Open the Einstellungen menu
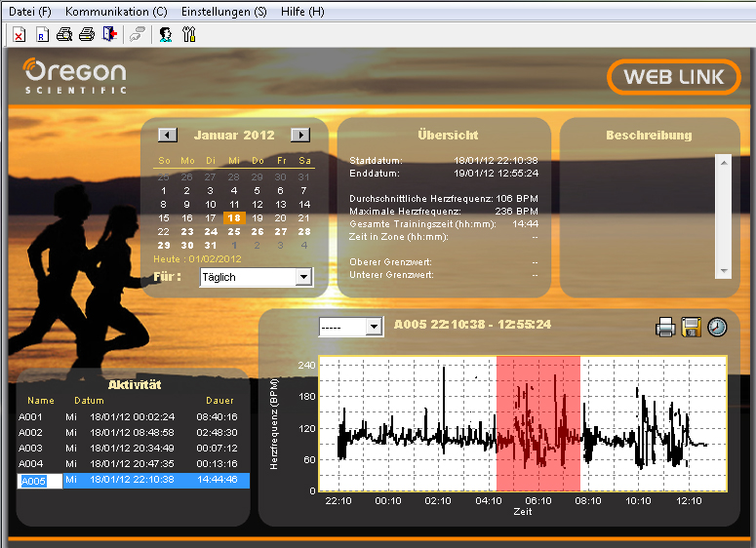The width and height of the screenshot is (756, 548). click(x=223, y=12)
